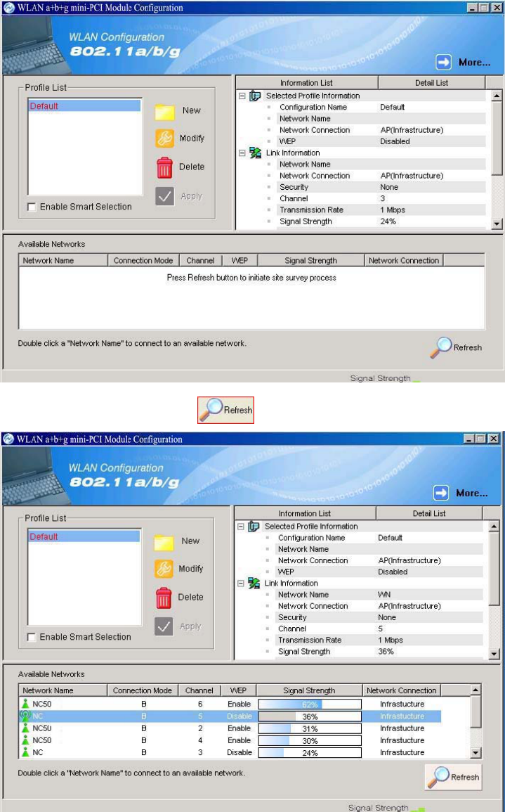This screenshot has width=505, height=812.
Task: Click Modify wrench icon in window listing NC50 networks
Action: (164, 569)
